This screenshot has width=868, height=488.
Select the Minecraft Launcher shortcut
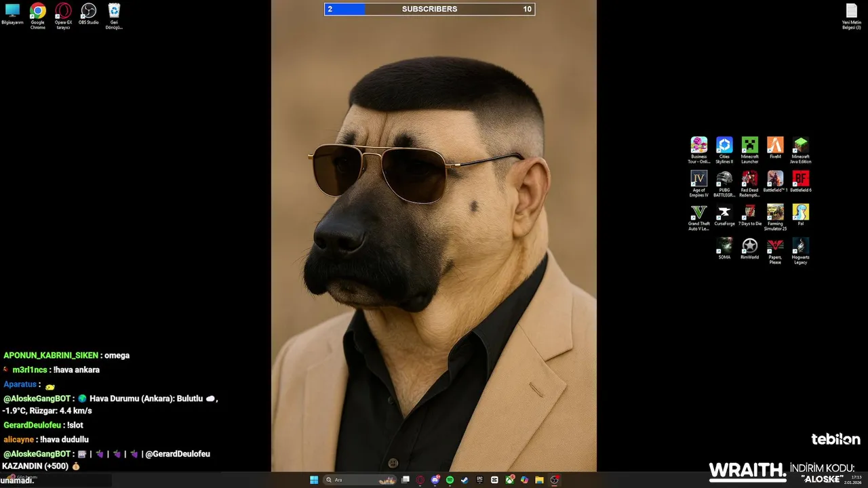749,150
